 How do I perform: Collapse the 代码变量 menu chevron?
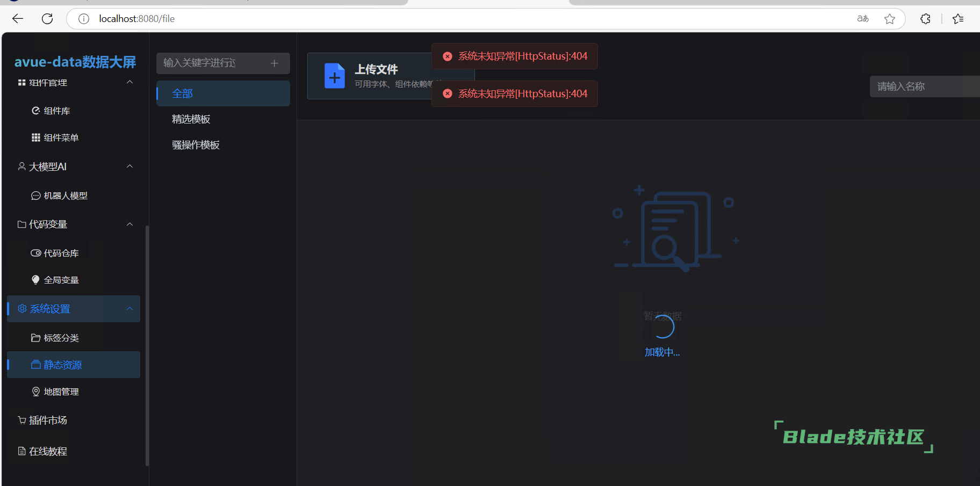(x=129, y=224)
